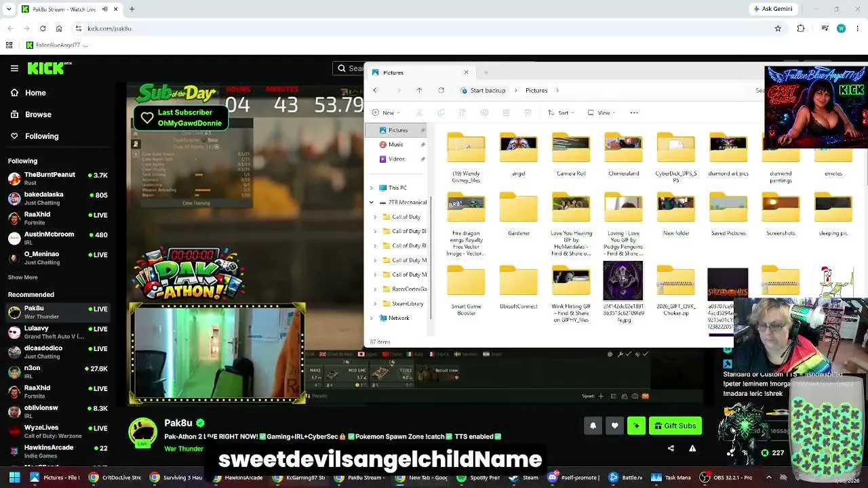Add a new File Explorer tab
The height and width of the screenshot is (488, 868).
coord(486,73)
